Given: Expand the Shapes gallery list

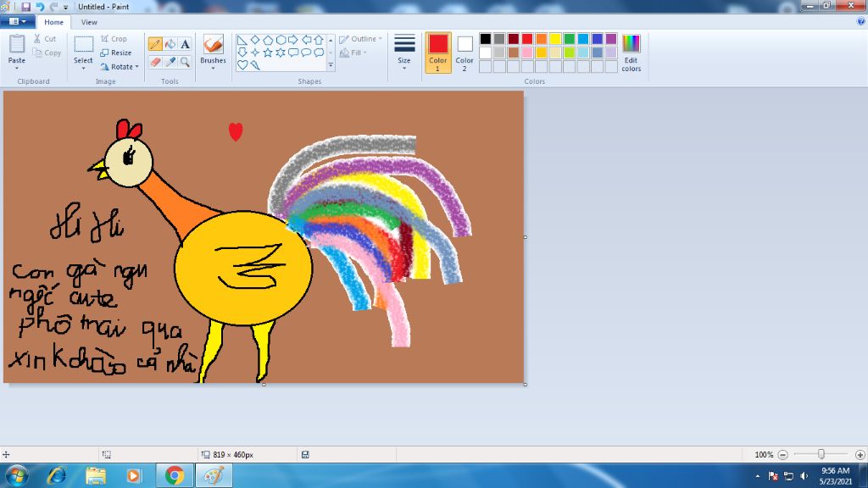Looking at the screenshot, I should [331, 65].
